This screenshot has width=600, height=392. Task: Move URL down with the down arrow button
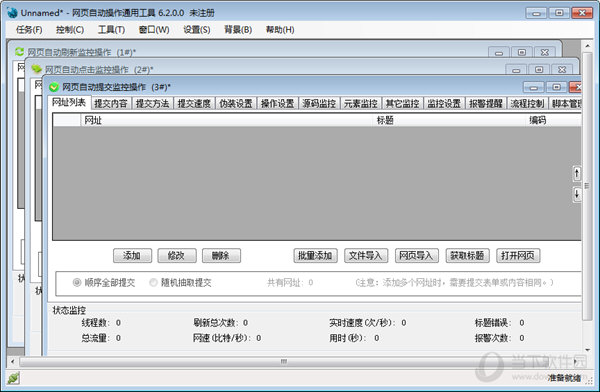(577, 194)
